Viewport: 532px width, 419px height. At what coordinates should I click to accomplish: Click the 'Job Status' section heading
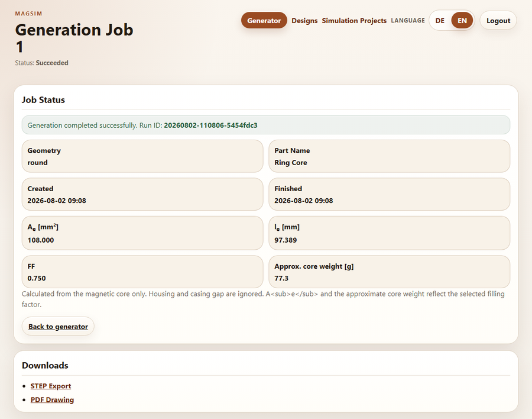click(x=43, y=99)
